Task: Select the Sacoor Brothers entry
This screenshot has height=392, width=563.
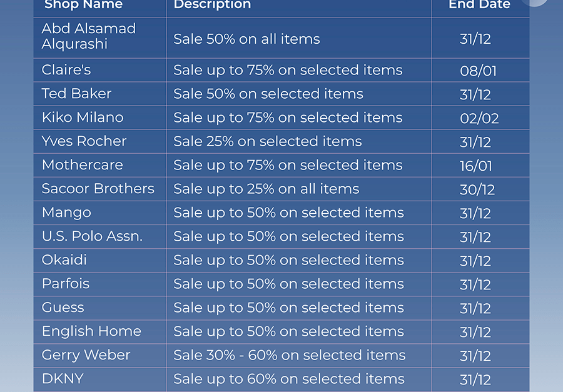Action: coord(98,188)
